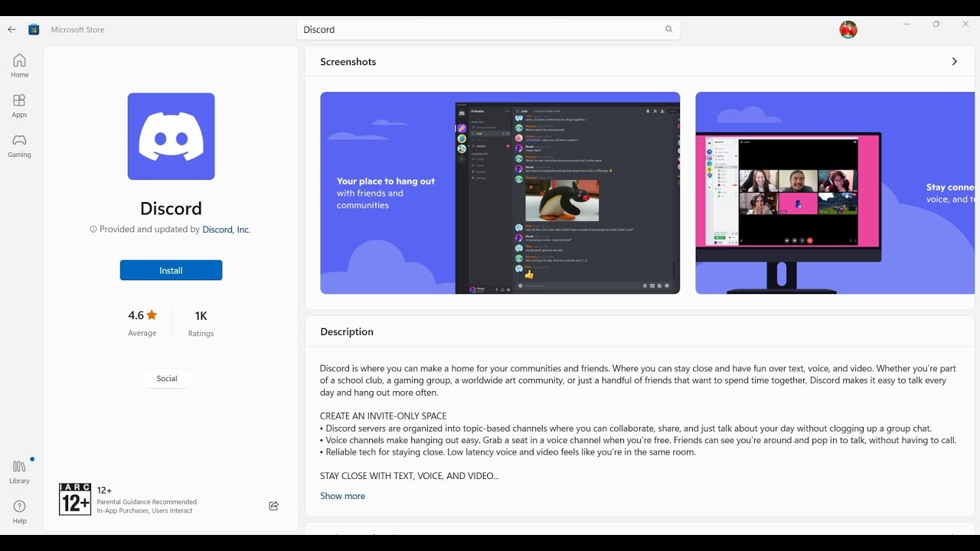Select the Social category tag
Viewport: 980px width, 551px height.
[167, 379]
